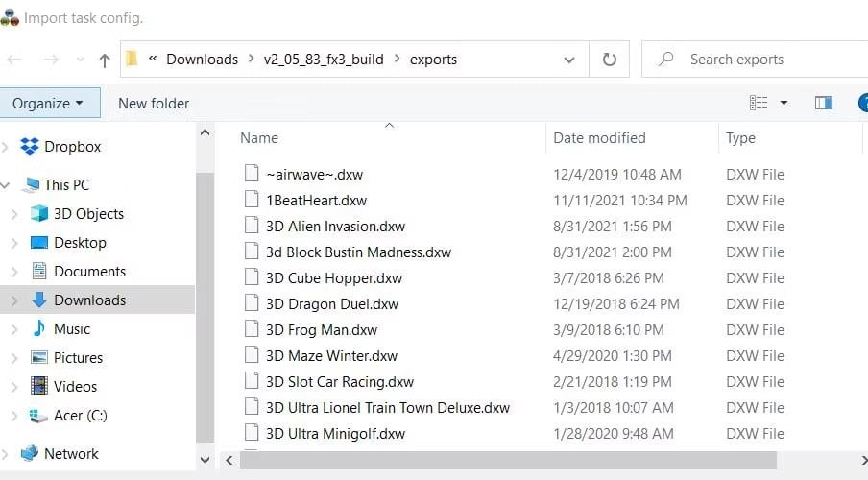
Task: Open Documents in the navigation pane
Action: pyautogui.click(x=89, y=272)
